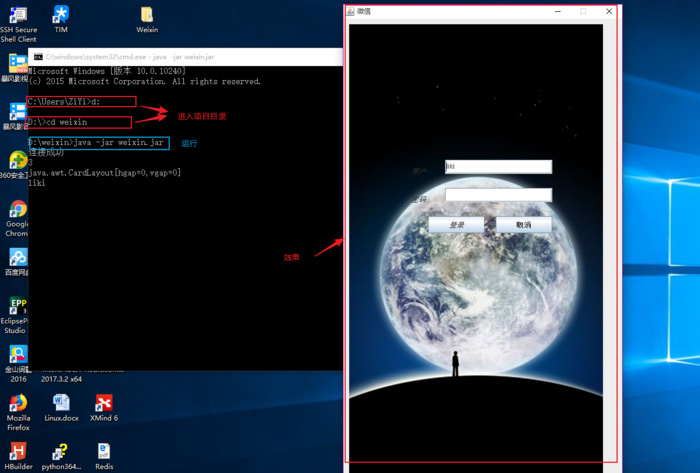Open the XMind 6 desktop shortcut
This screenshot has height=473, width=700.
coord(104,408)
